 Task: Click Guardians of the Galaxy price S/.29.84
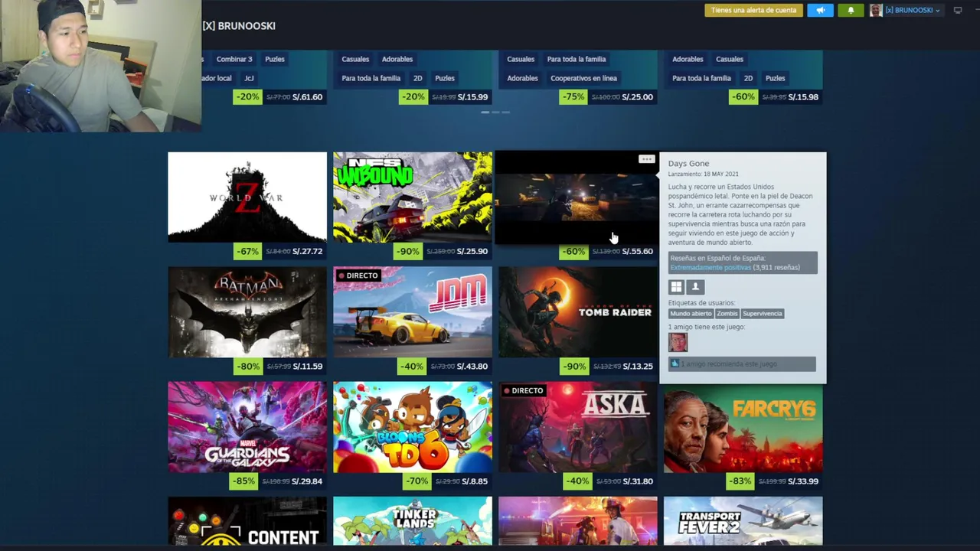pos(307,481)
